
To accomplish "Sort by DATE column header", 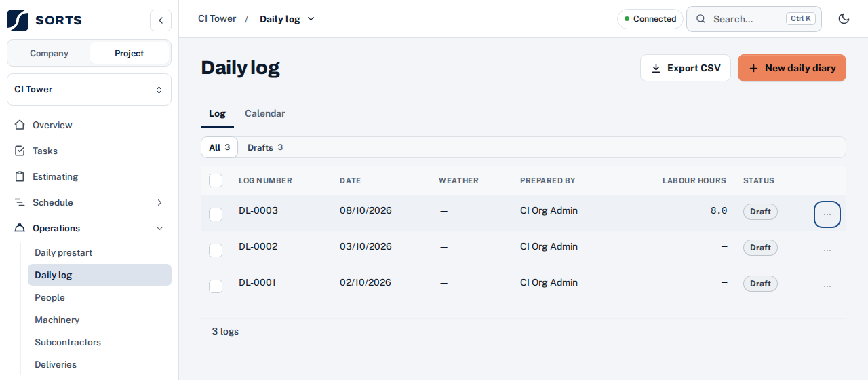I will pyautogui.click(x=350, y=180).
